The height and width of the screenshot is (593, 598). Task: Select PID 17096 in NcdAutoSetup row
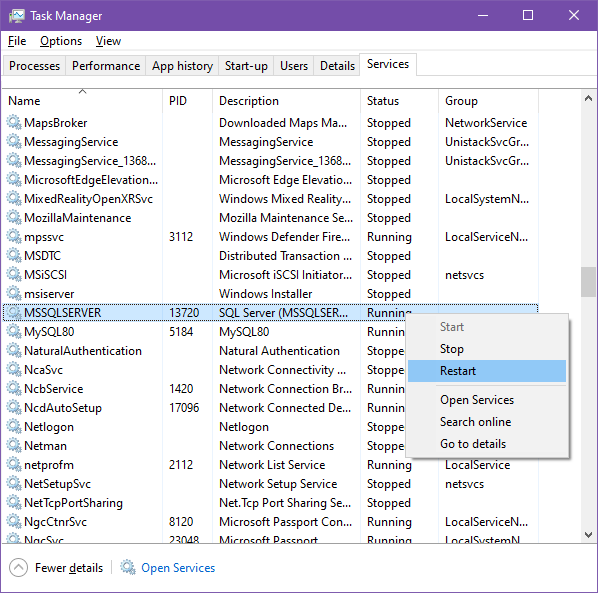click(184, 408)
